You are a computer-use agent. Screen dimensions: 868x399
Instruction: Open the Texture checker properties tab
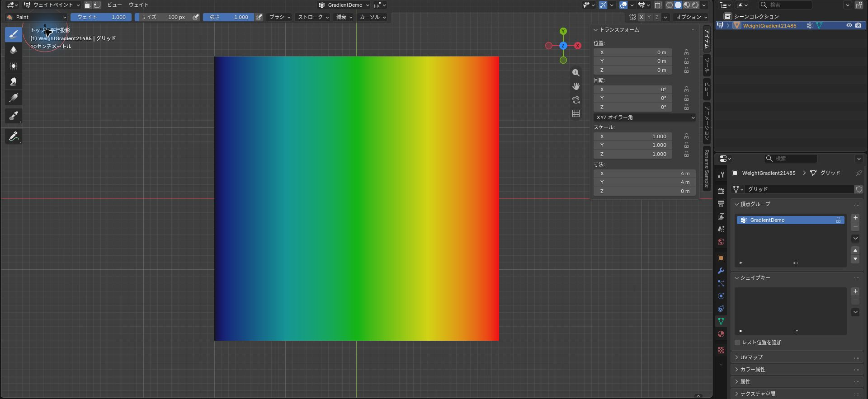pos(721,350)
